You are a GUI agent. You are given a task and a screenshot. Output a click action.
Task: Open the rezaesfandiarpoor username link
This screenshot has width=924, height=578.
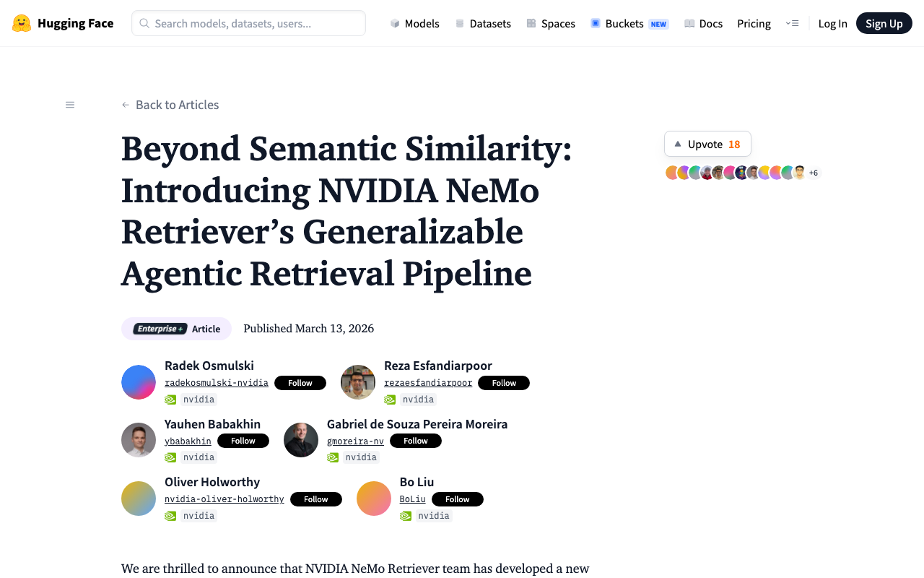coord(428,383)
